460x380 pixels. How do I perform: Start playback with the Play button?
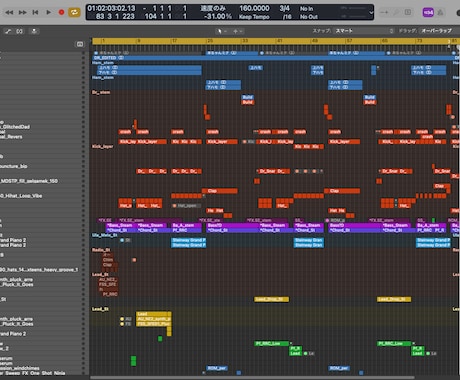click(48, 12)
